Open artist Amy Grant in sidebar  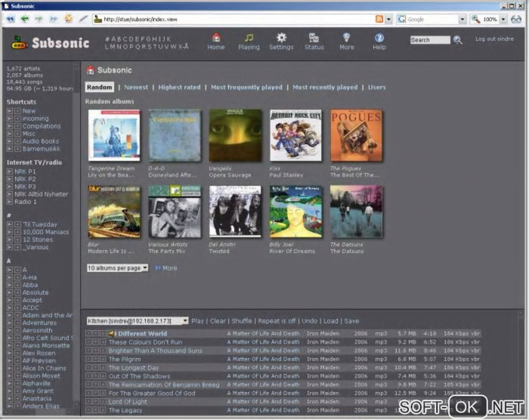tap(38, 391)
